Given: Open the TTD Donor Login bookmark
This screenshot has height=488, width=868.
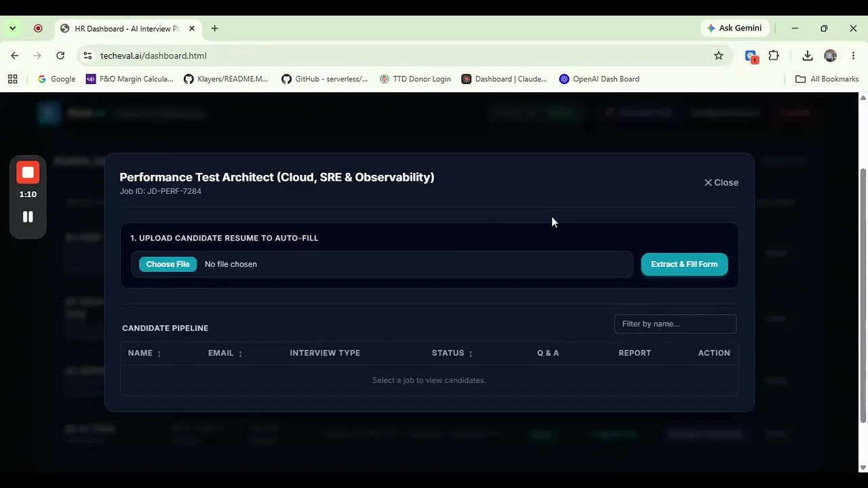Looking at the screenshot, I should [x=415, y=79].
